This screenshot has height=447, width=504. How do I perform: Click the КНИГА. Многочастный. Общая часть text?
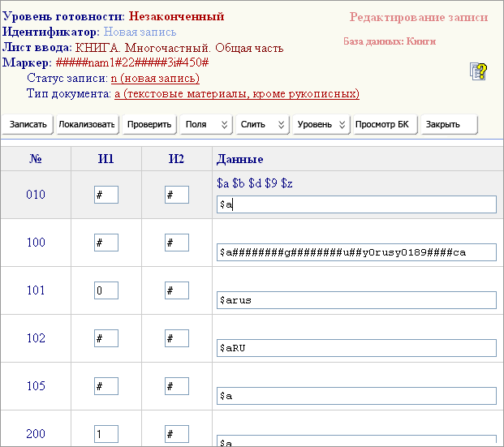pos(179,48)
